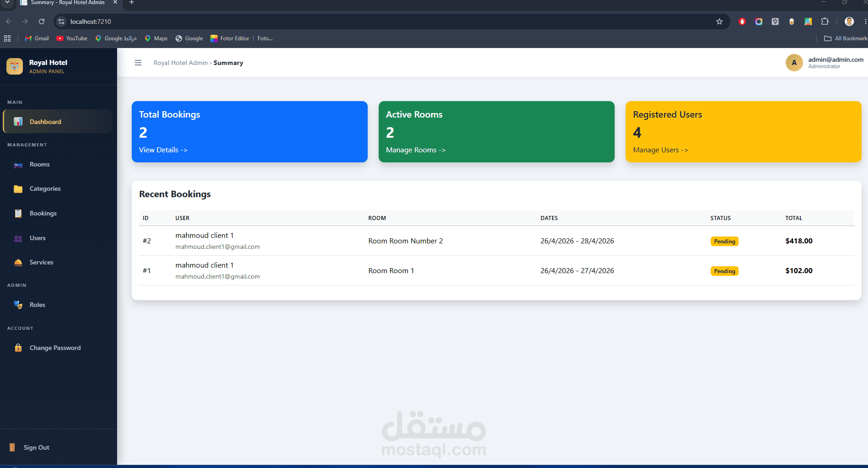Click the Pending badge for booking #2
The height and width of the screenshot is (468, 868).
[x=724, y=242]
